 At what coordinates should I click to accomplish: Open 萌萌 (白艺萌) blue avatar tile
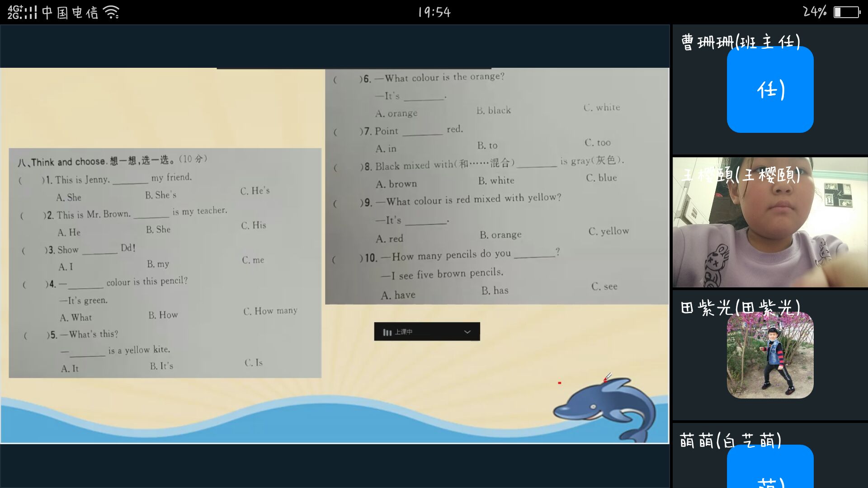pyautogui.click(x=770, y=466)
